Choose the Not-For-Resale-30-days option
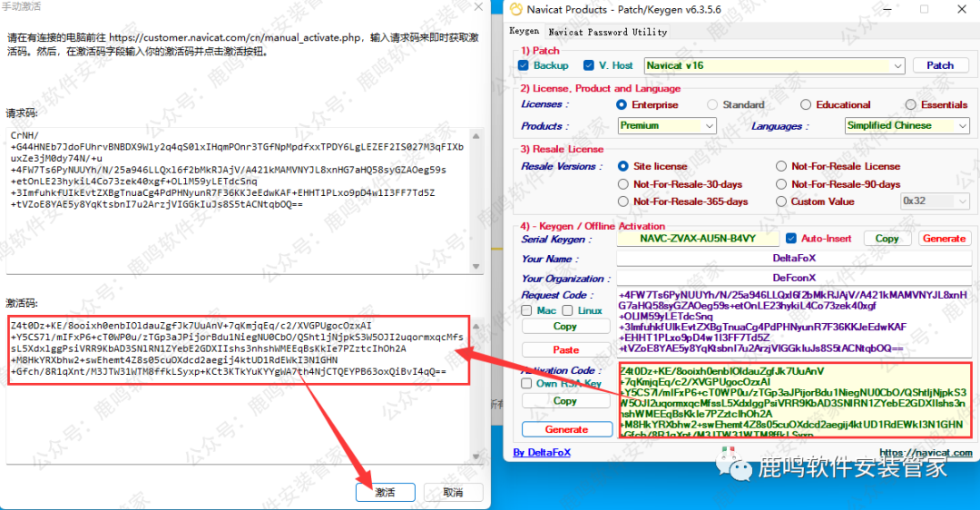 pos(623,184)
